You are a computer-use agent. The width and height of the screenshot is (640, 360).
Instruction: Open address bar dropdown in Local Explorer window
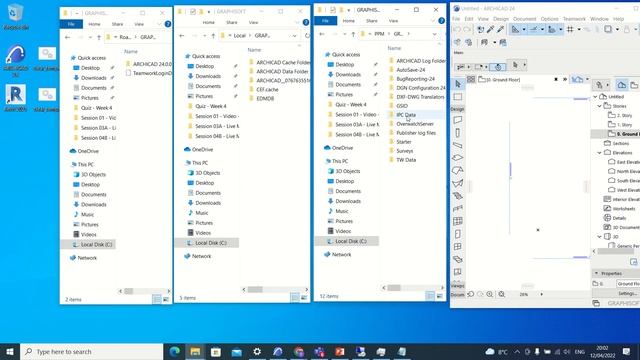pyautogui.click(x=295, y=36)
